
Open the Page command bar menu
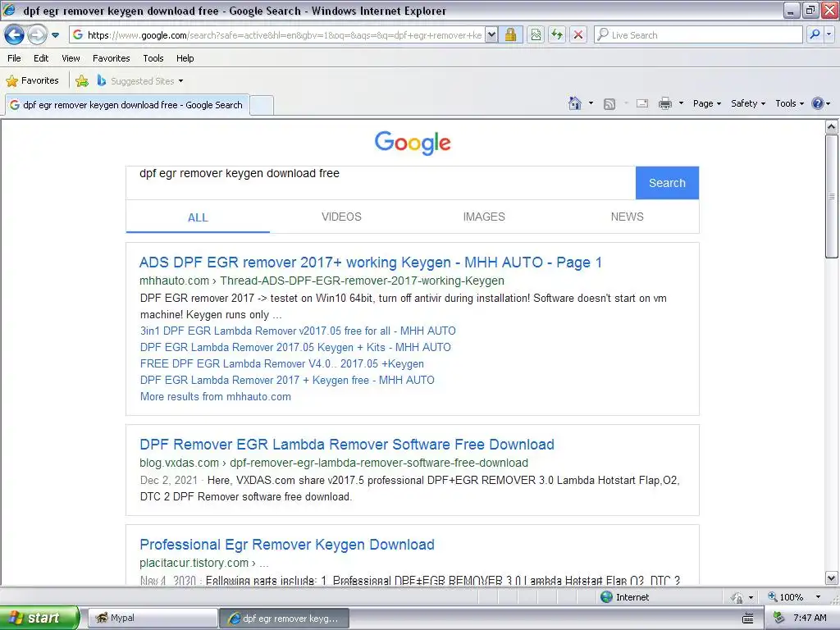click(706, 103)
